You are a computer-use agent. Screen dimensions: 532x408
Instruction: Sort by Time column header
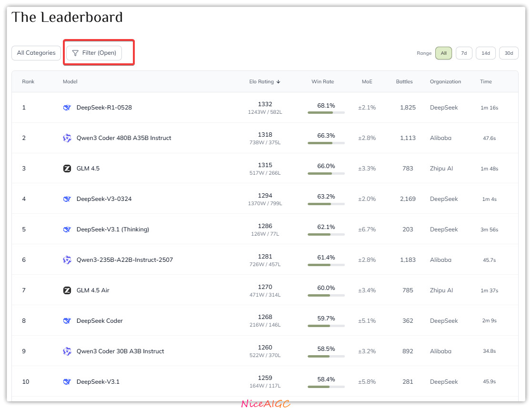coord(486,82)
